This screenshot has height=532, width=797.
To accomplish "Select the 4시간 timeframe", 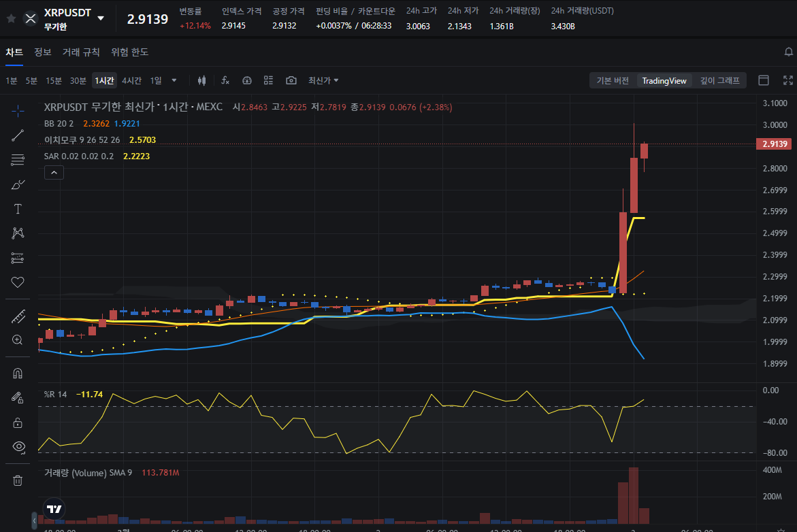I will 131,81.
